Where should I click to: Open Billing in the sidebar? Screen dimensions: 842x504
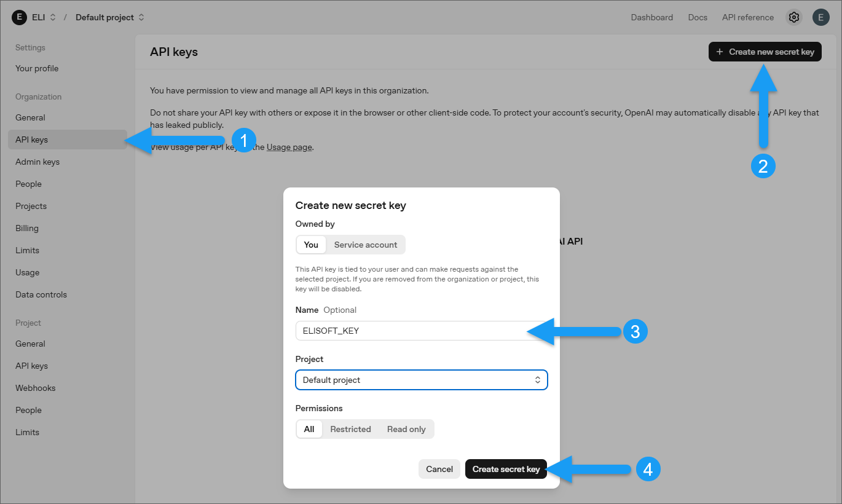[27, 228]
